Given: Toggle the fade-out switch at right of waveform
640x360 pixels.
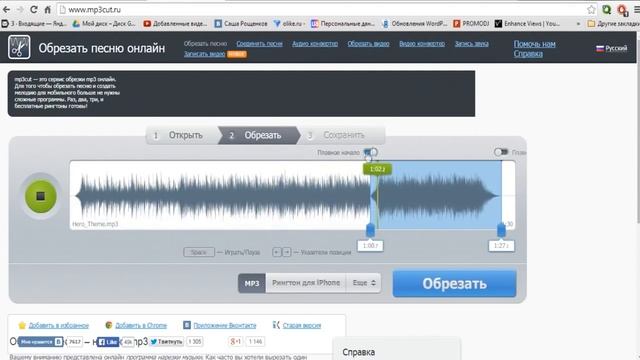Looking at the screenshot, I should [501, 152].
